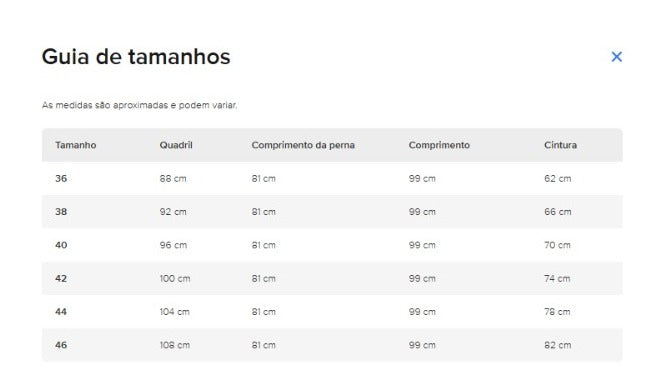Click the Cintura column header
Image resolution: width=671 pixels, height=374 pixels.
tap(561, 145)
